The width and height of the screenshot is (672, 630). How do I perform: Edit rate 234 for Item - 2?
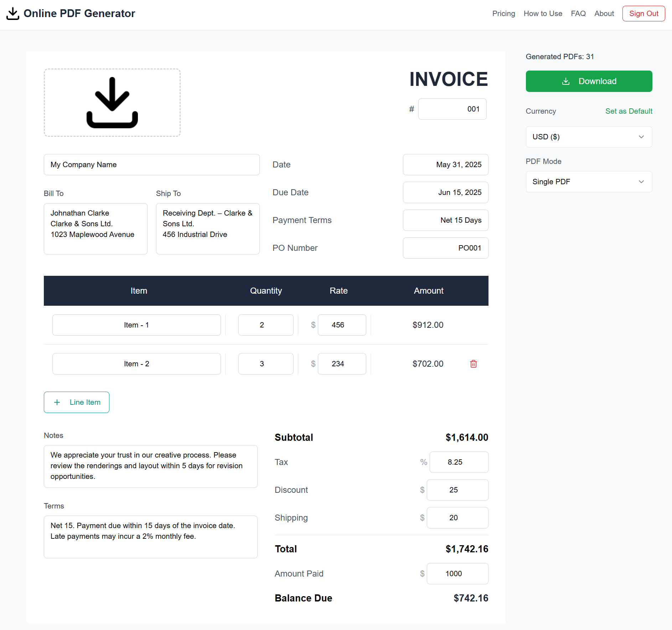(x=342, y=364)
